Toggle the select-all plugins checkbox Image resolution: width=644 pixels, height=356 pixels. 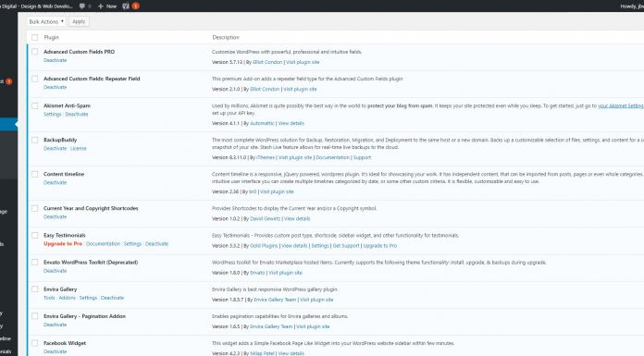click(35, 37)
